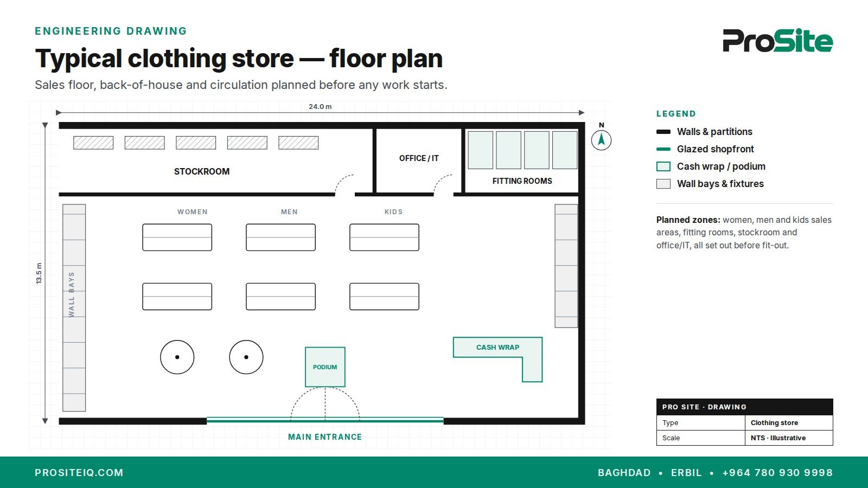This screenshot has height=488, width=868.
Task: Click the LEGEND heading
Action: point(676,114)
